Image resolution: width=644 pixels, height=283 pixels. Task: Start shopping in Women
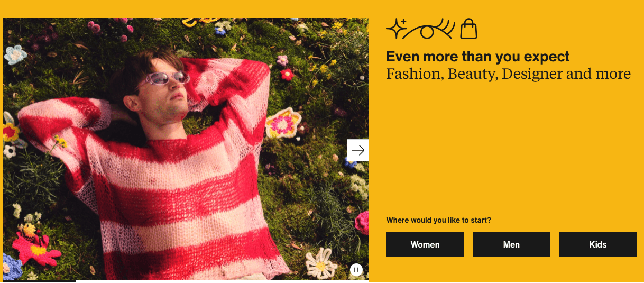pyautogui.click(x=425, y=244)
